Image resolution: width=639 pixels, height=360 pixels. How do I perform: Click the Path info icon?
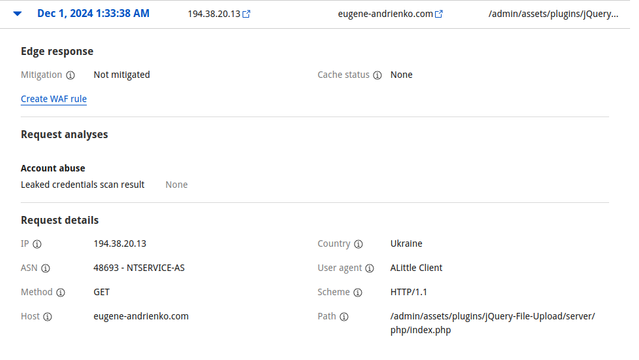click(344, 316)
